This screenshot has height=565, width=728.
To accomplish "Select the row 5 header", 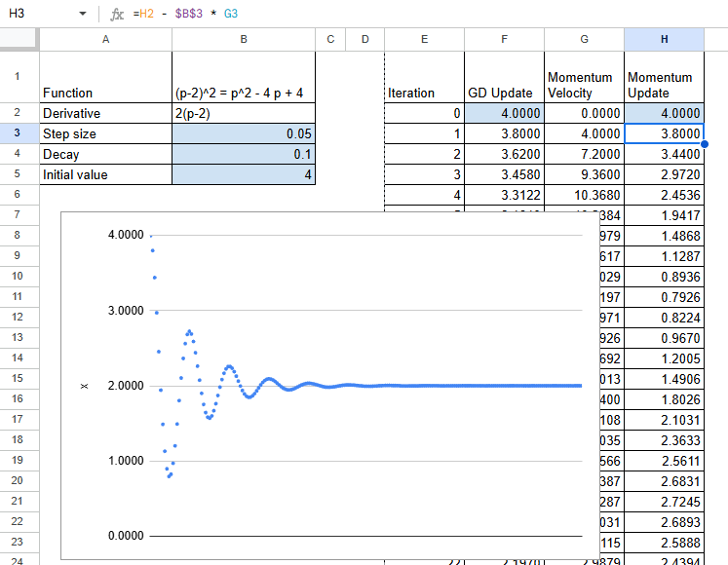I will coord(19,174).
